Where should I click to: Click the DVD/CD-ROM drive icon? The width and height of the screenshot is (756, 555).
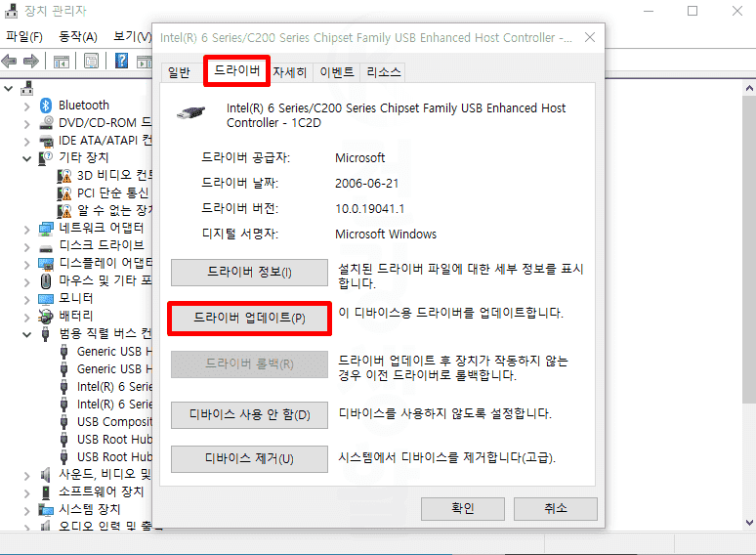point(46,123)
